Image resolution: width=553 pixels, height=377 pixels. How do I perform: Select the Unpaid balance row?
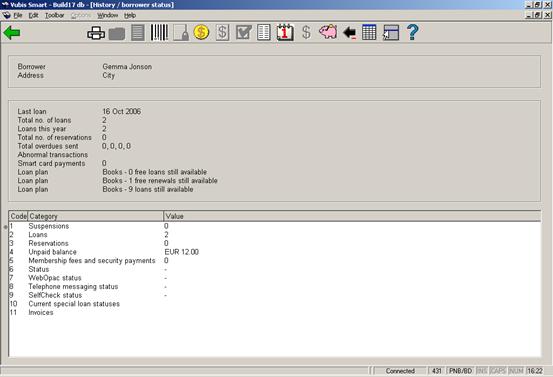pyautogui.click(x=275, y=252)
